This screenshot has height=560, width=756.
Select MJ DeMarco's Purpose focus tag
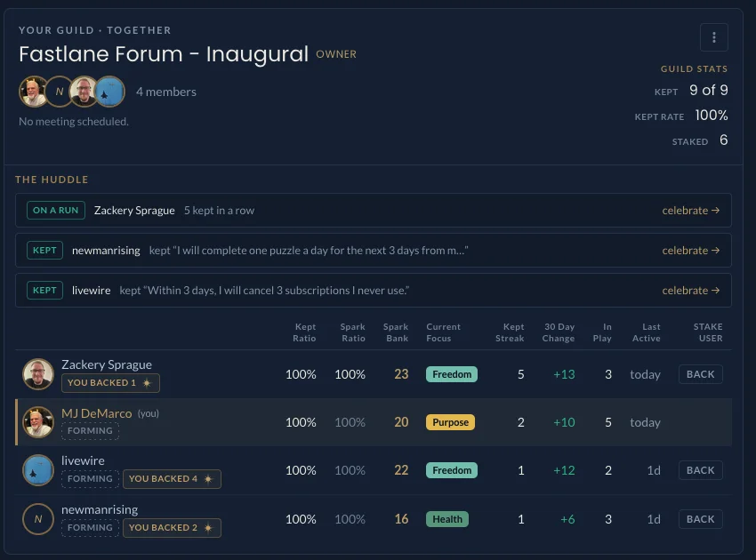[x=450, y=422]
